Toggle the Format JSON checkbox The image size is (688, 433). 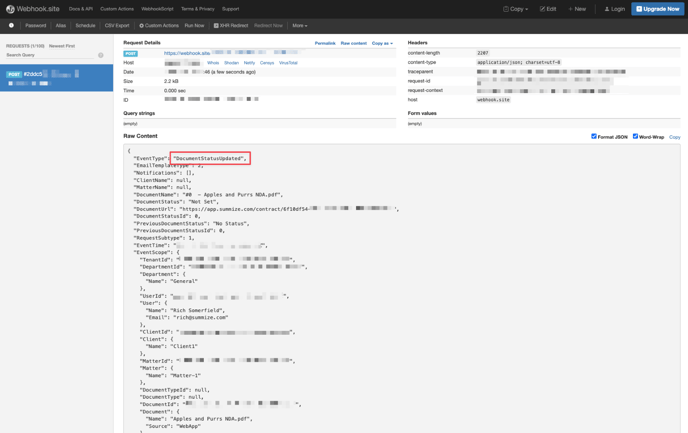pyautogui.click(x=594, y=136)
